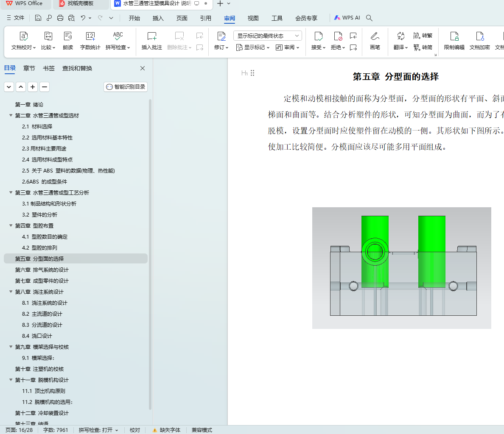The width and height of the screenshot is (504, 434).
Task: Open 限制编辑 restrict editing
Action: [454, 41]
